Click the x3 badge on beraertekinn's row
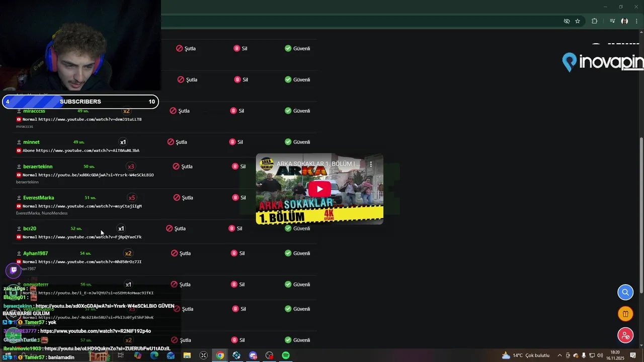Viewport: 644px width, 362px height. pos(131,166)
